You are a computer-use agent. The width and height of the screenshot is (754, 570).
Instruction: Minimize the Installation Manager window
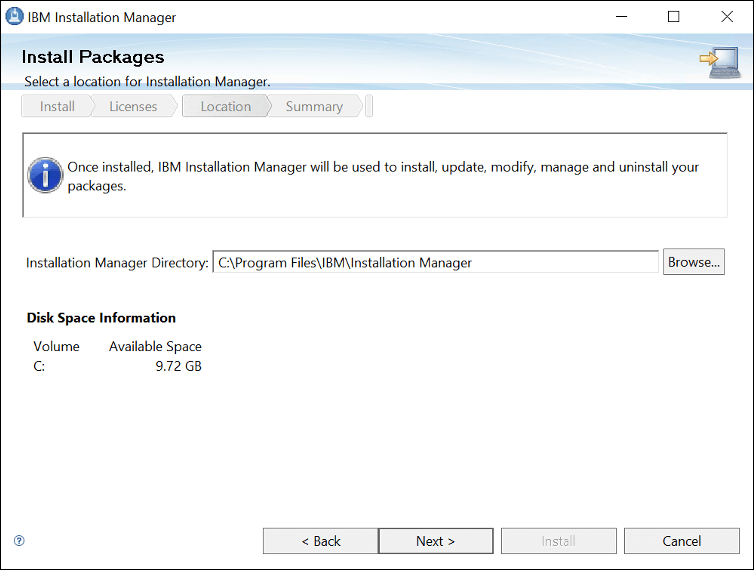622,17
